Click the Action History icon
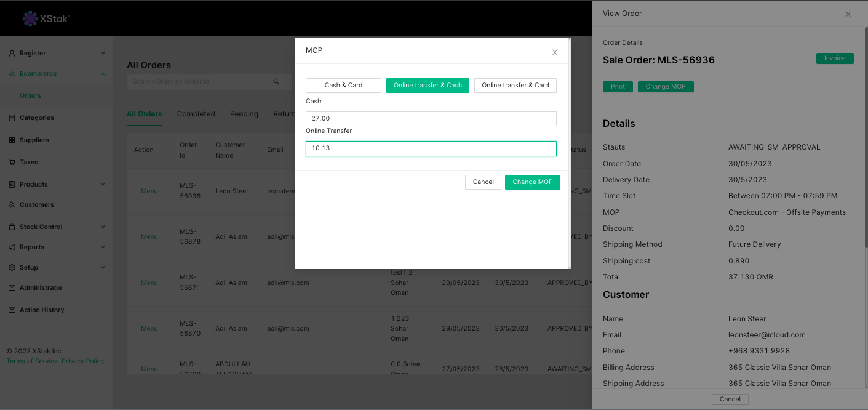Image resolution: width=868 pixels, height=410 pixels. click(12, 310)
